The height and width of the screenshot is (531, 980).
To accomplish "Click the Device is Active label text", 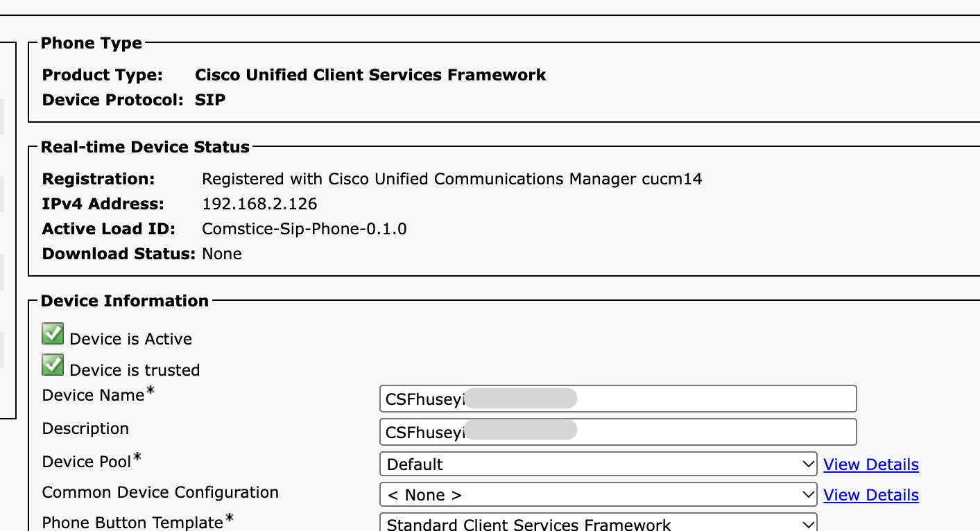I will pyautogui.click(x=131, y=339).
